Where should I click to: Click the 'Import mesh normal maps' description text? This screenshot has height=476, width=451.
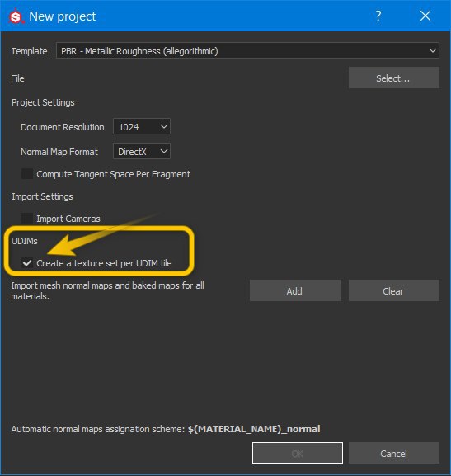pos(108,290)
